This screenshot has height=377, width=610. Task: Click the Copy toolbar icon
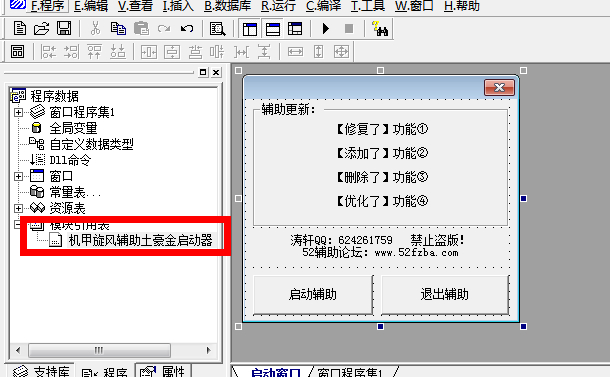118,28
